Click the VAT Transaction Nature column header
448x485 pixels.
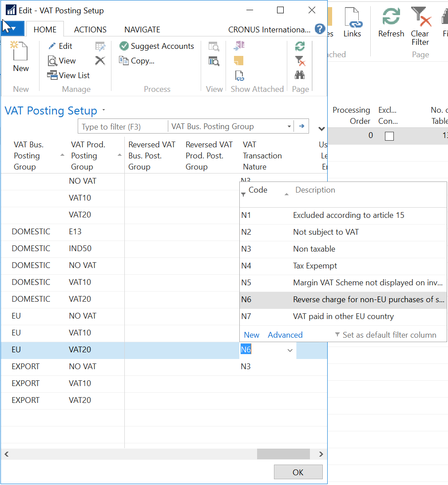[x=262, y=156]
